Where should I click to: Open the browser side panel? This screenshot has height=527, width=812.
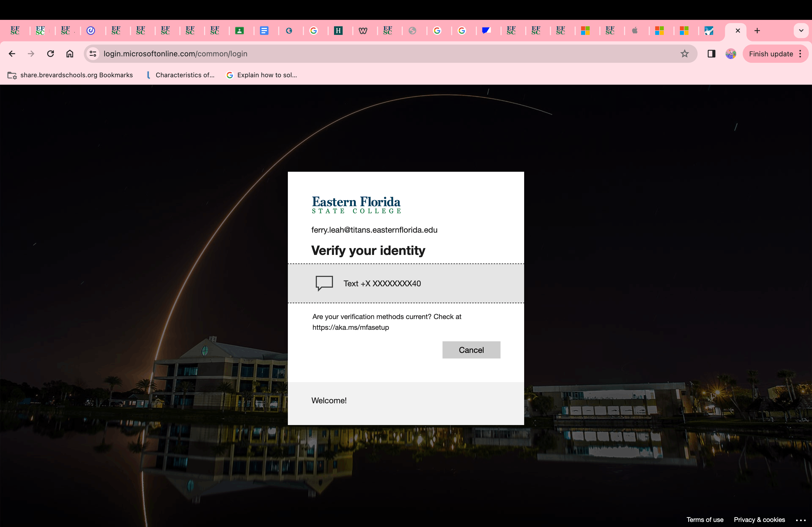(x=711, y=53)
